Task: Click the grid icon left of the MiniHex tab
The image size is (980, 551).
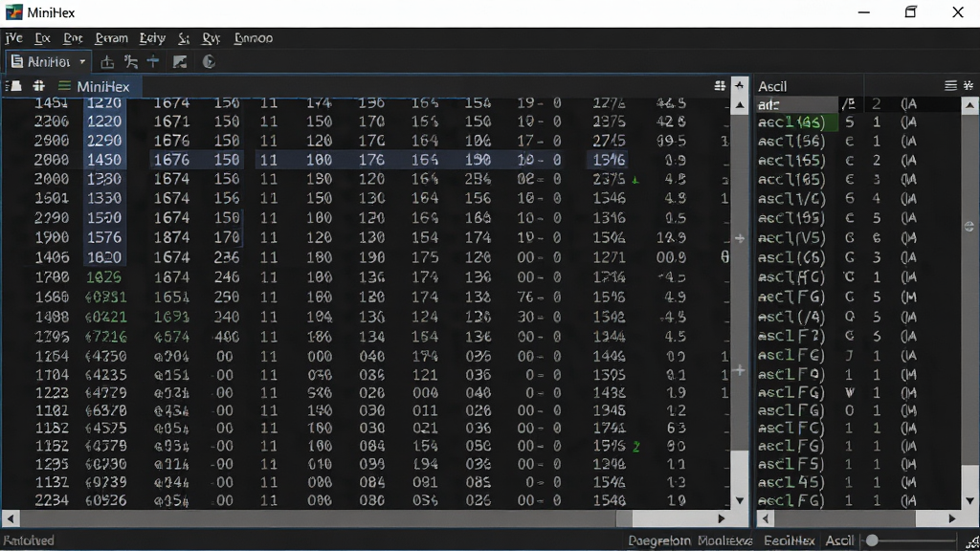Action: tap(38, 85)
